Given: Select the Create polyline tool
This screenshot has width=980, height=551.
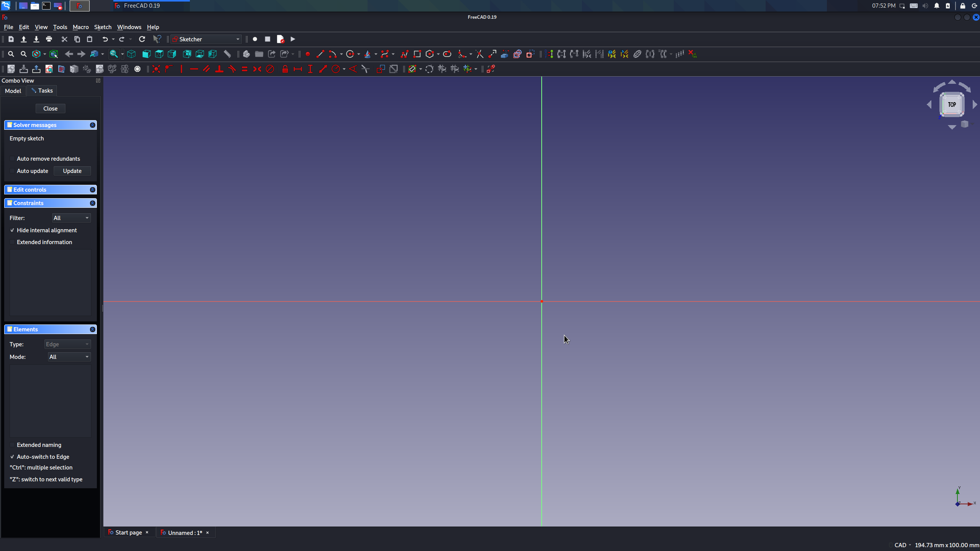Looking at the screenshot, I should (x=404, y=54).
